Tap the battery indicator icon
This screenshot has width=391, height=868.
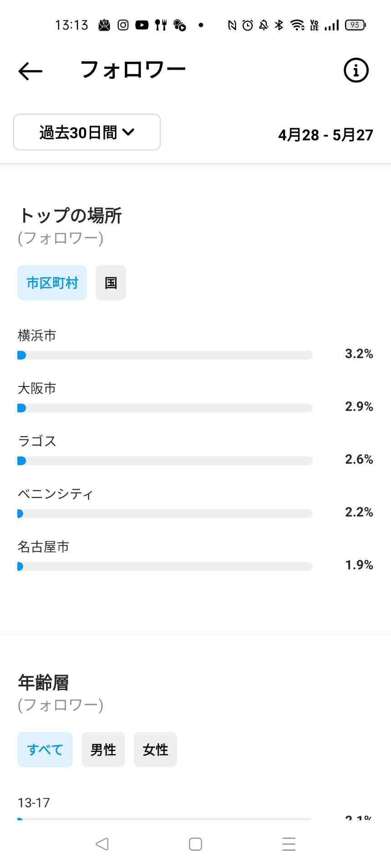coord(355,25)
